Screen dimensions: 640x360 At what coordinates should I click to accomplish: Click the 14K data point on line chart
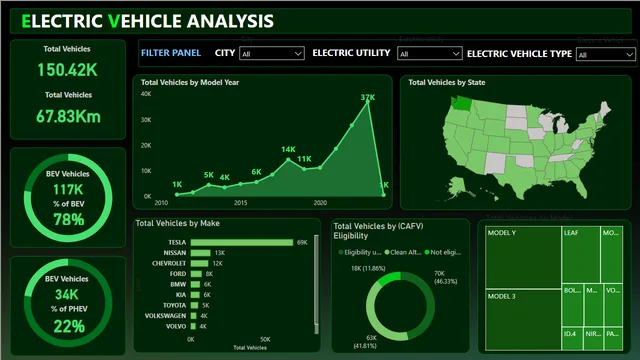[x=288, y=160]
